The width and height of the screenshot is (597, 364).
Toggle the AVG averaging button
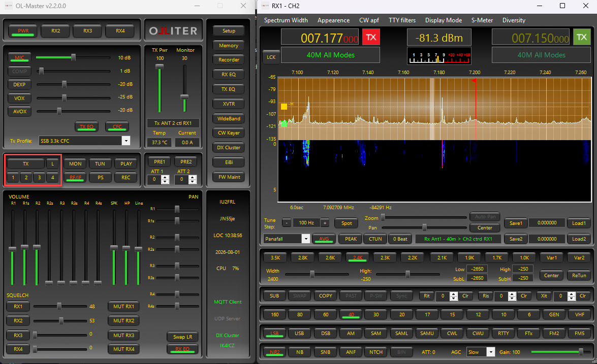pos(324,239)
